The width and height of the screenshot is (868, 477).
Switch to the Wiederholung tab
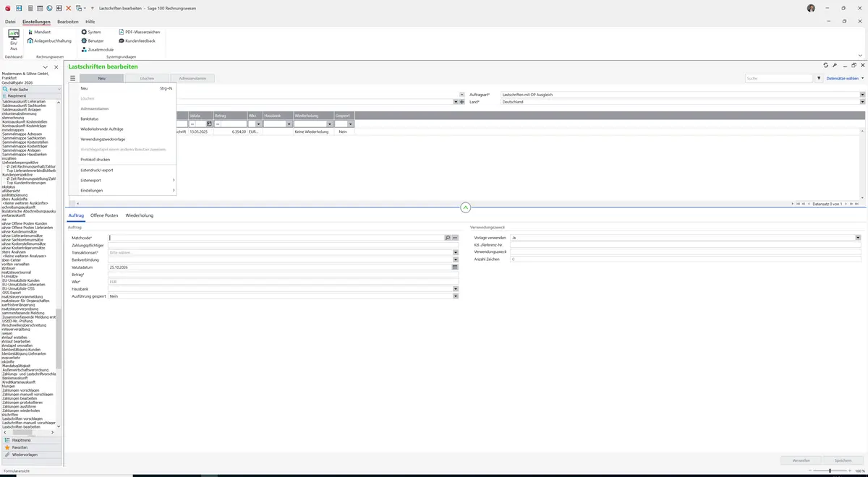140,215
